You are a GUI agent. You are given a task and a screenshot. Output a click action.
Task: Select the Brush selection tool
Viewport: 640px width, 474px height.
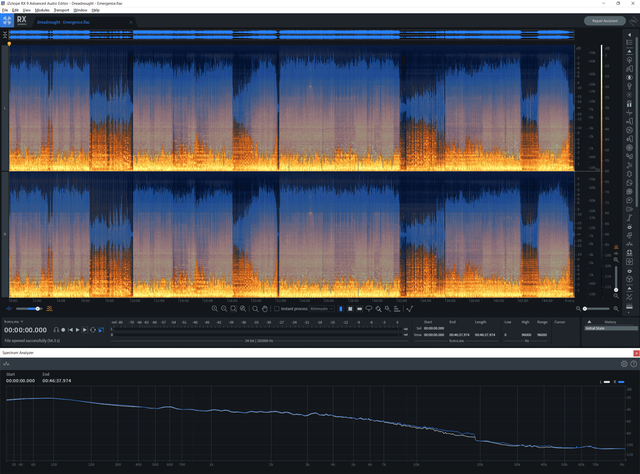[x=378, y=309]
